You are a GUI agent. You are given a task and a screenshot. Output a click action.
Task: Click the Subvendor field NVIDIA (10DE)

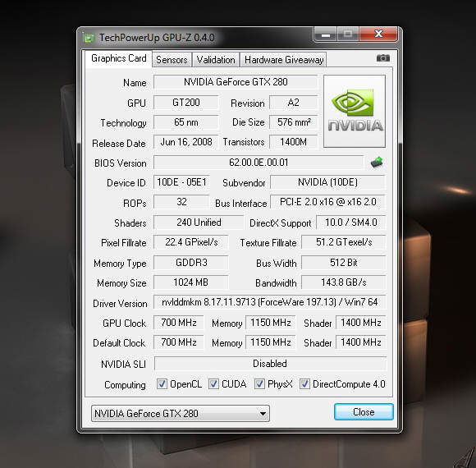click(327, 182)
